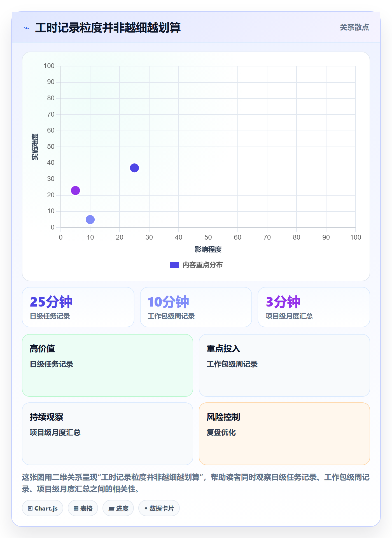Screen dimensions: 392x538
Task: Open the 3分钟 stat card
Action: [x=314, y=307]
